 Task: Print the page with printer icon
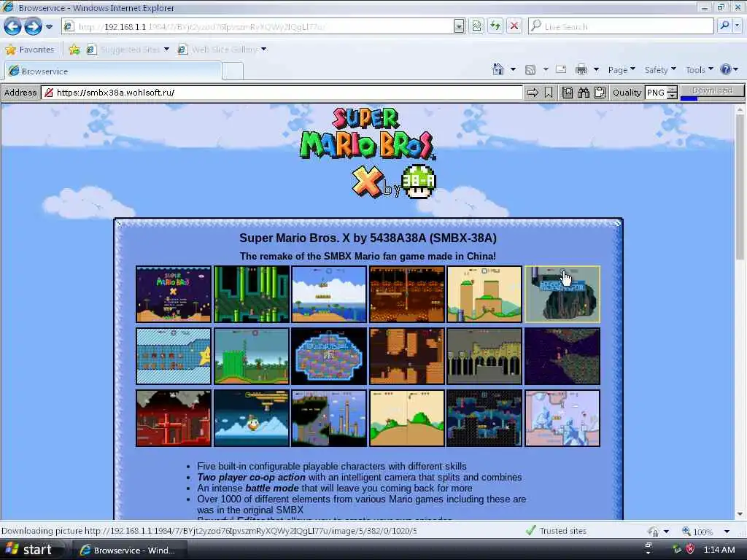581,70
